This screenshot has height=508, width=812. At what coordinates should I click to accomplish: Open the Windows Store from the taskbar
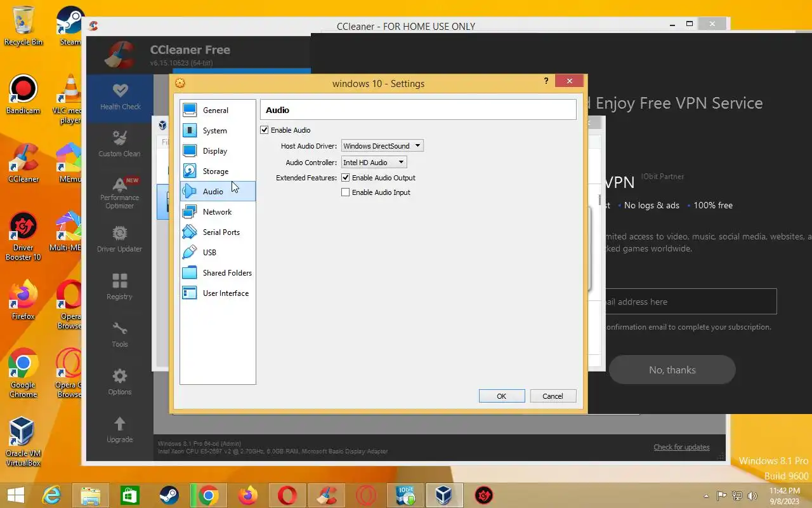point(129,495)
